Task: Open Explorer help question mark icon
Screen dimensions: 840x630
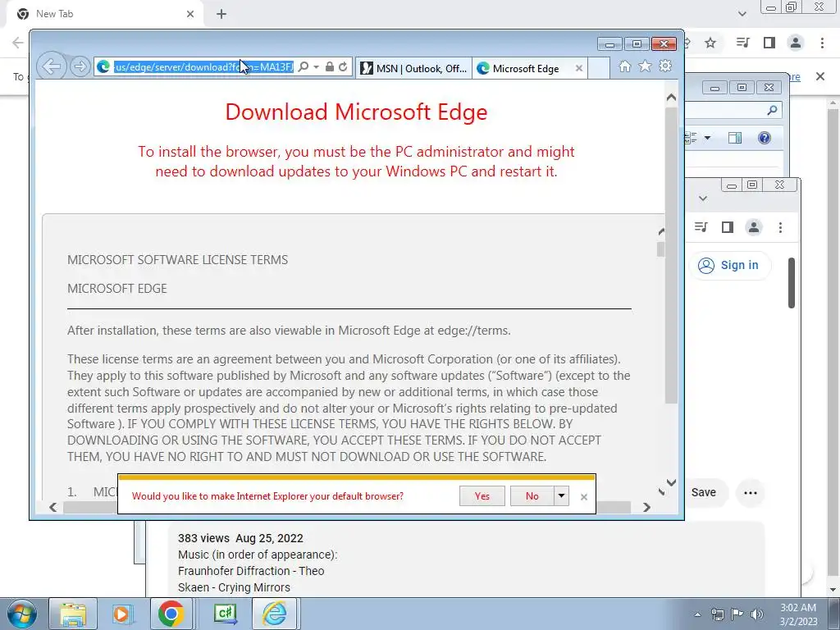Action: click(x=765, y=138)
